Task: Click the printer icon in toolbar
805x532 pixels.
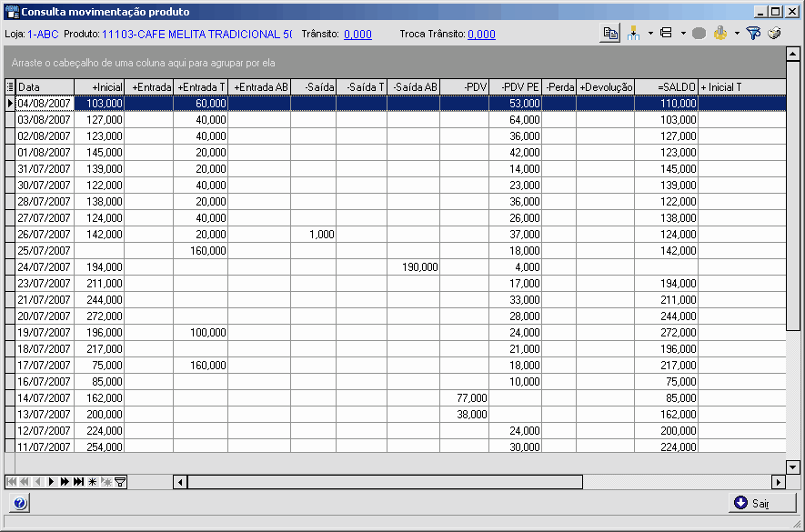Action: pos(774,34)
